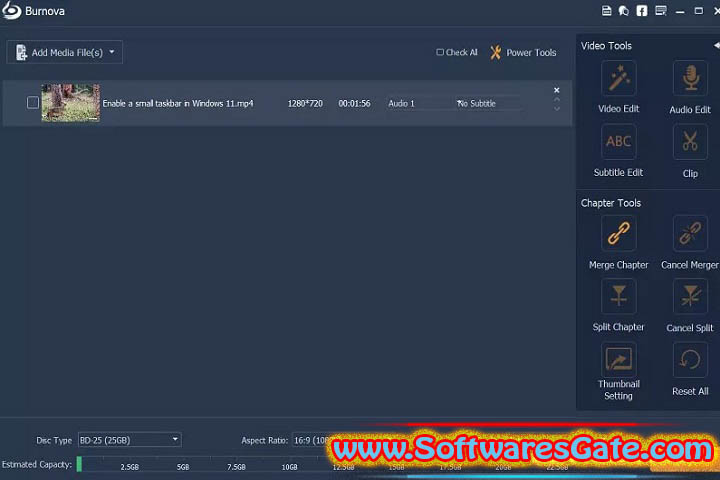
Task: Select file name 'Enable a small taskbar in Windows 11.mp4'
Action: tap(178, 103)
